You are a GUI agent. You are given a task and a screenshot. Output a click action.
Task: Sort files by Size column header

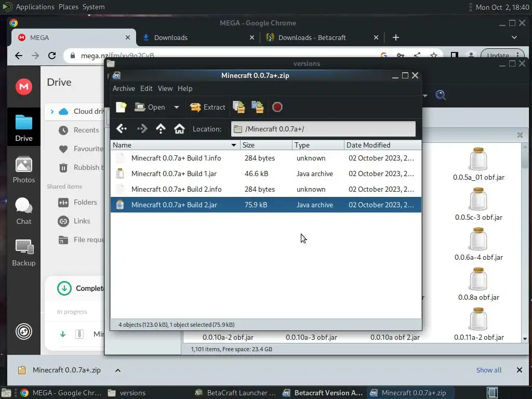266,145
